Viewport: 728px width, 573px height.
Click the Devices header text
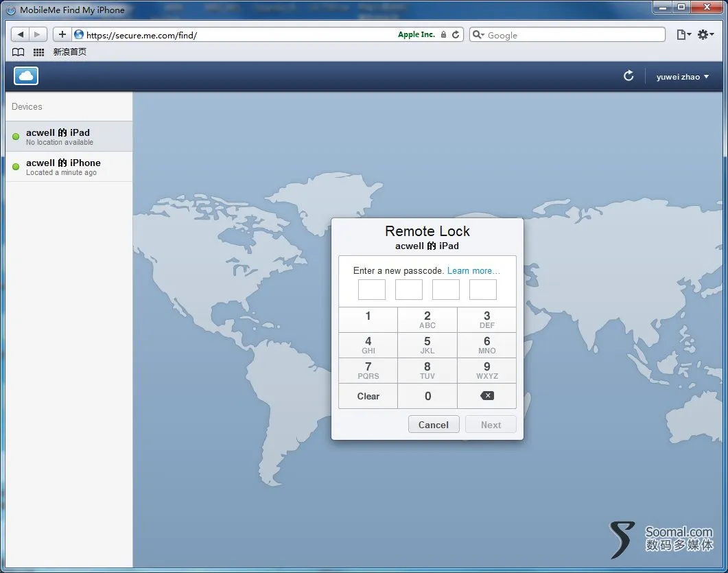27,107
